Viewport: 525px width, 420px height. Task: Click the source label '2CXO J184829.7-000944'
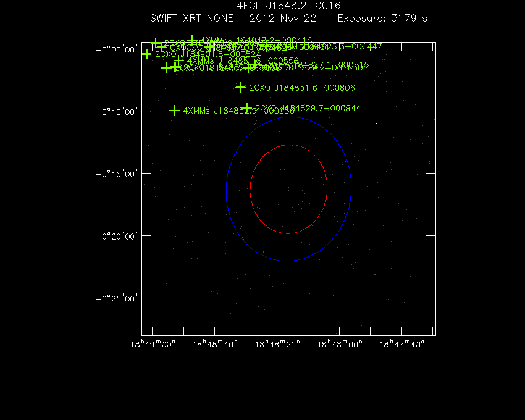(x=308, y=108)
